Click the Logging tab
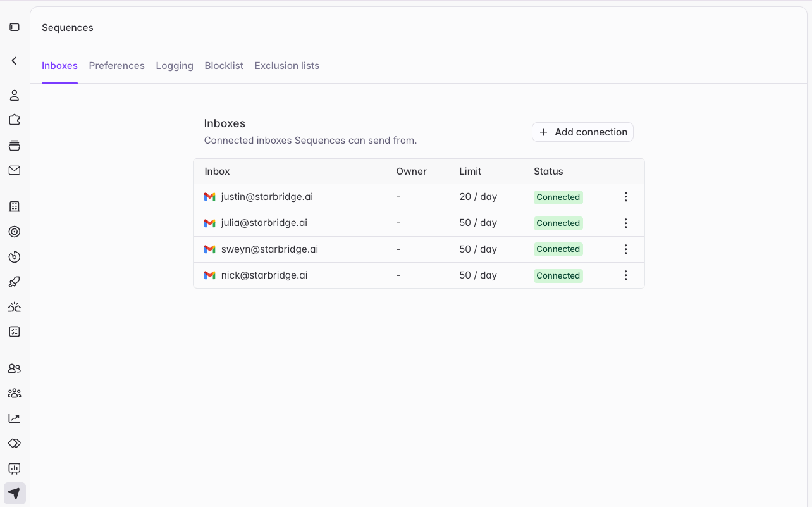The width and height of the screenshot is (812, 507). tap(175, 66)
